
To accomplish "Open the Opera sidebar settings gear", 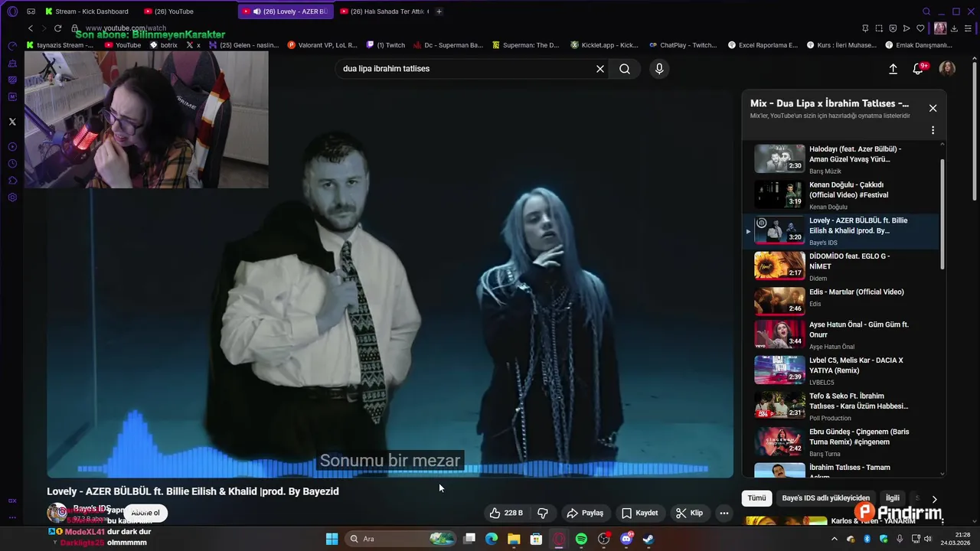I will click(12, 197).
